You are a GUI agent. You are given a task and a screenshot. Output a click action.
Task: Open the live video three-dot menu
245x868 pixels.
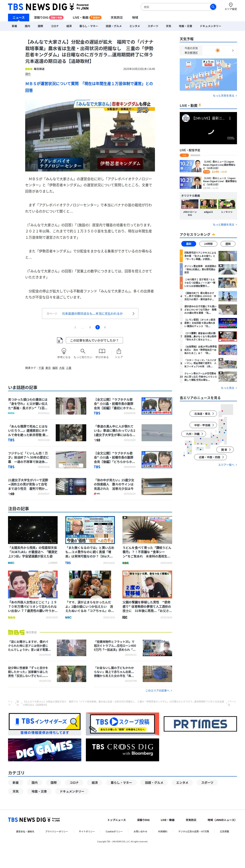[x=230, y=118]
